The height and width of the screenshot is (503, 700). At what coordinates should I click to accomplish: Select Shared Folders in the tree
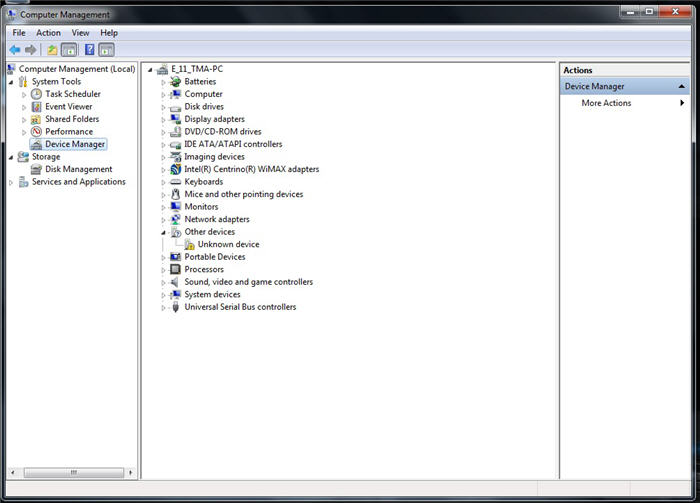[72, 119]
